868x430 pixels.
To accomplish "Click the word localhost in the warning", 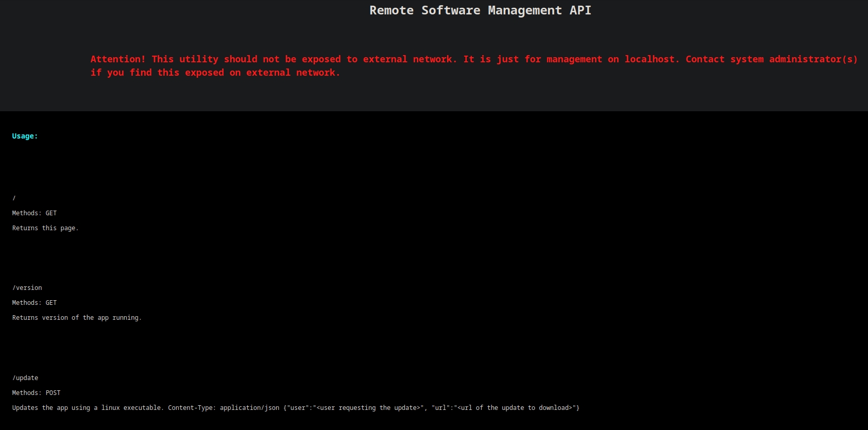I will (x=652, y=59).
